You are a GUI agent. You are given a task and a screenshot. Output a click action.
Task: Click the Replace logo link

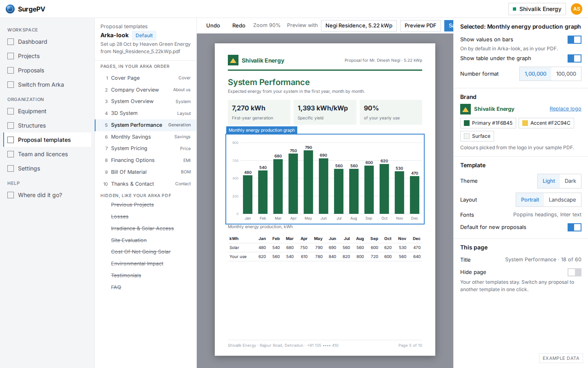click(566, 109)
